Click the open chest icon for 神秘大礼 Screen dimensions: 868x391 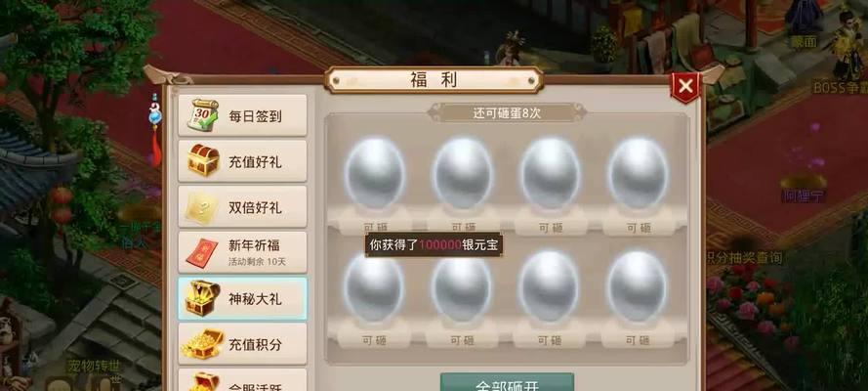tap(202, 298)
